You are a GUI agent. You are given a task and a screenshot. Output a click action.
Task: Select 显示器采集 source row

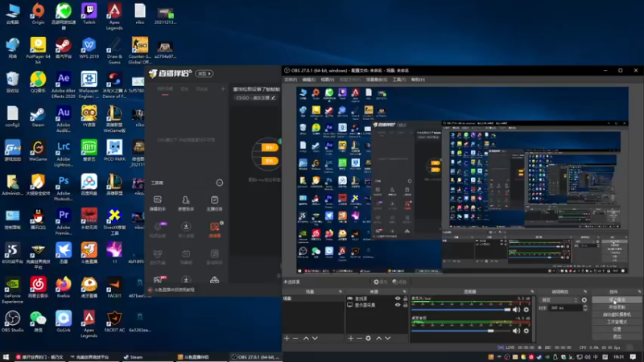tap(377, 305)
